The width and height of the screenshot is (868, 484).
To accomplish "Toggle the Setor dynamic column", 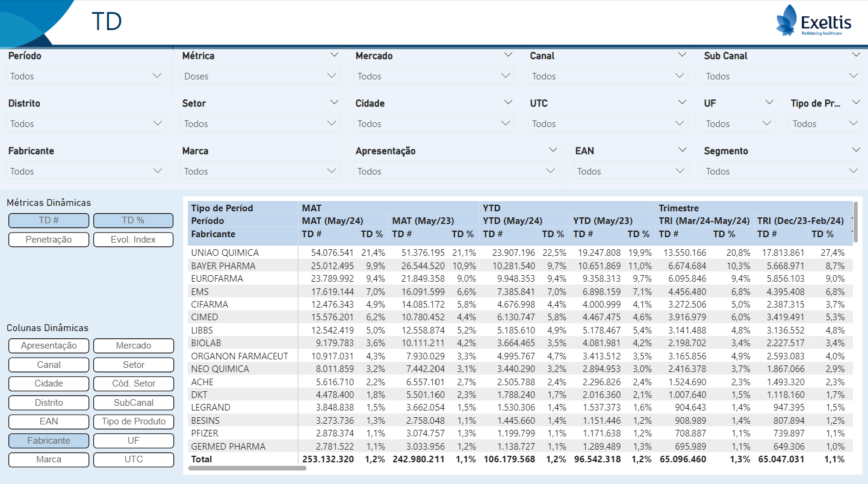I will (x=133, y=365).
